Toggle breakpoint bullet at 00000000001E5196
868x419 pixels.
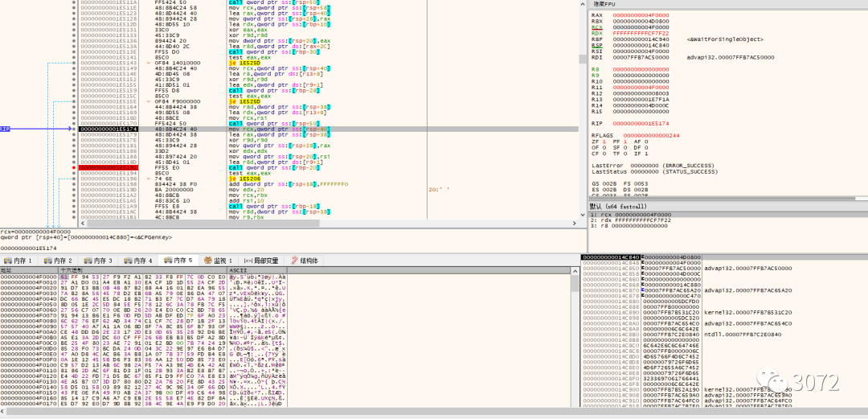click(74, 179)
